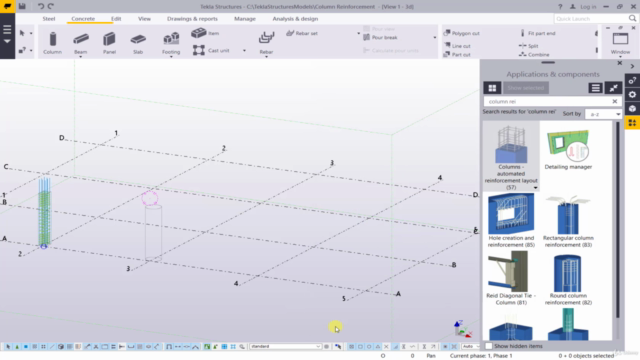Expand the Rebar dropdown arrow
The image size is (640, 360).
tap(266, 57)
